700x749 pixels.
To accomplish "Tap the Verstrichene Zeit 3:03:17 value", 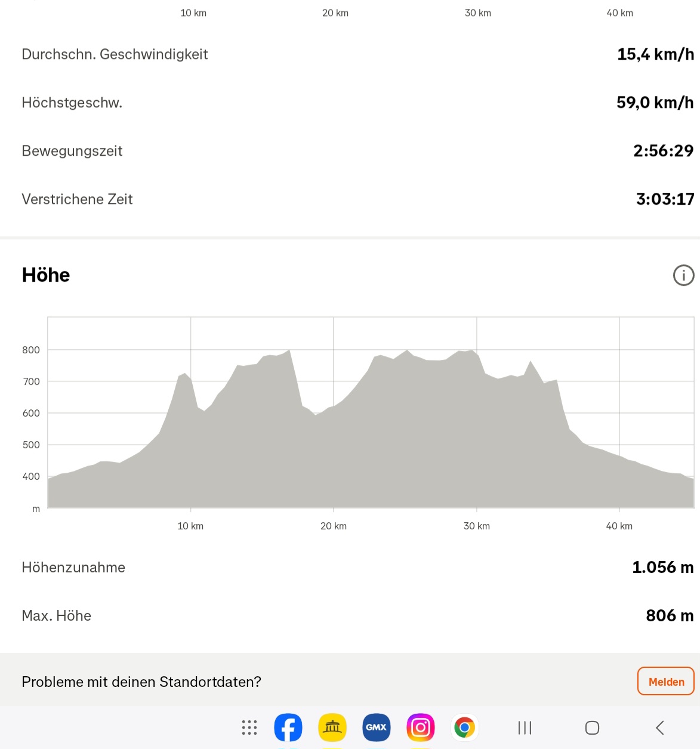I will 665,199.
